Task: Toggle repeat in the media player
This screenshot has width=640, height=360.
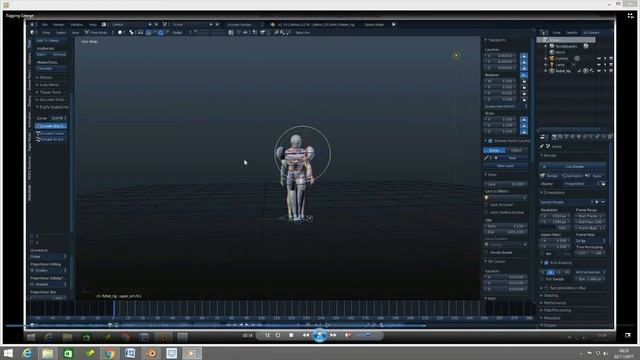Action: [x=278, y=336]
